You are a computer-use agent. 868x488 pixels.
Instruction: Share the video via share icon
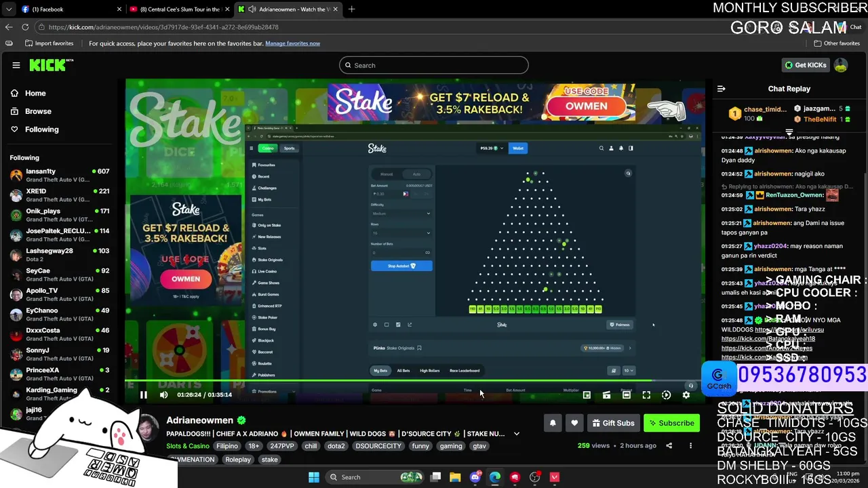669,445
